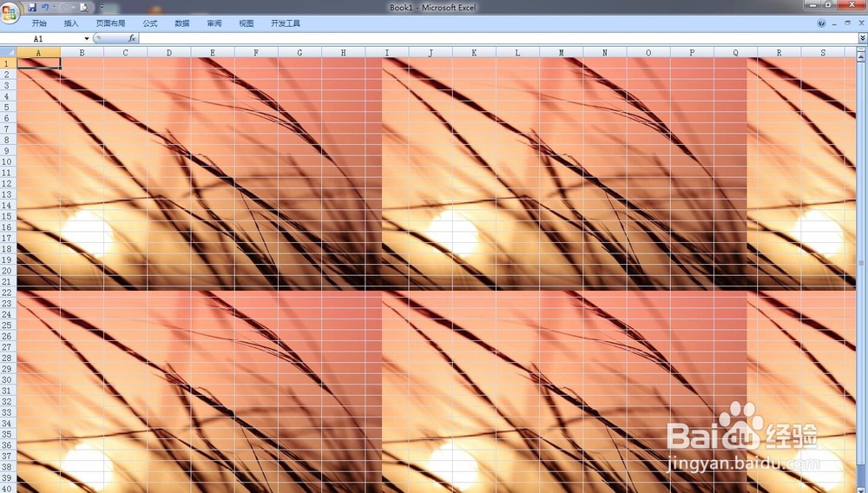
Task: Select row 1 header
Action: point(8,63)
